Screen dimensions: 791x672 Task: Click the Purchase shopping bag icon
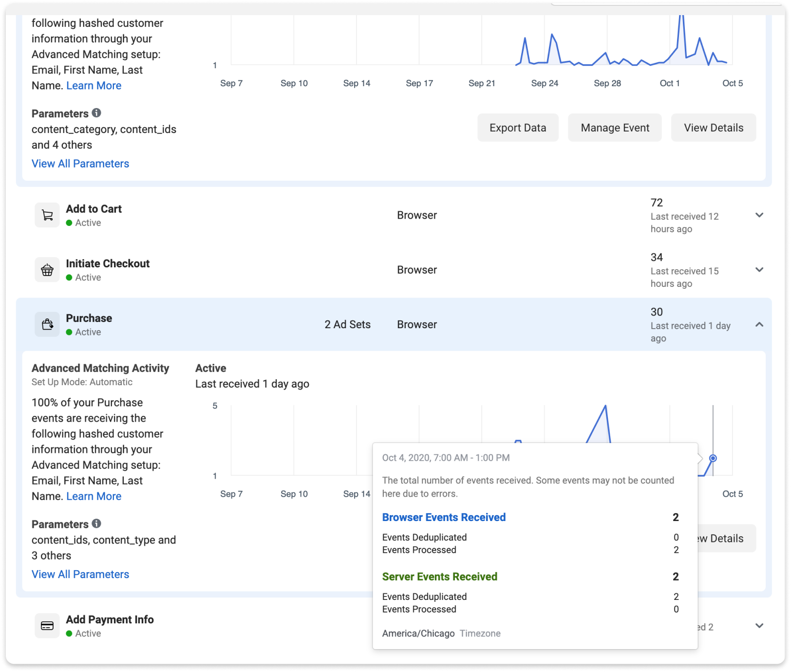pos(47,324)
